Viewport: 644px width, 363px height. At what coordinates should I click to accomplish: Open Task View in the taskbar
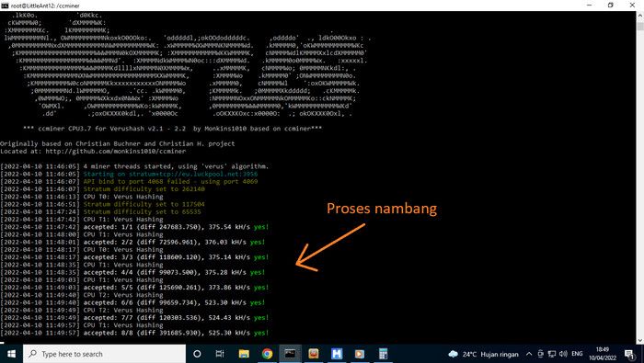pyautogui.click(x=220, y=354)
